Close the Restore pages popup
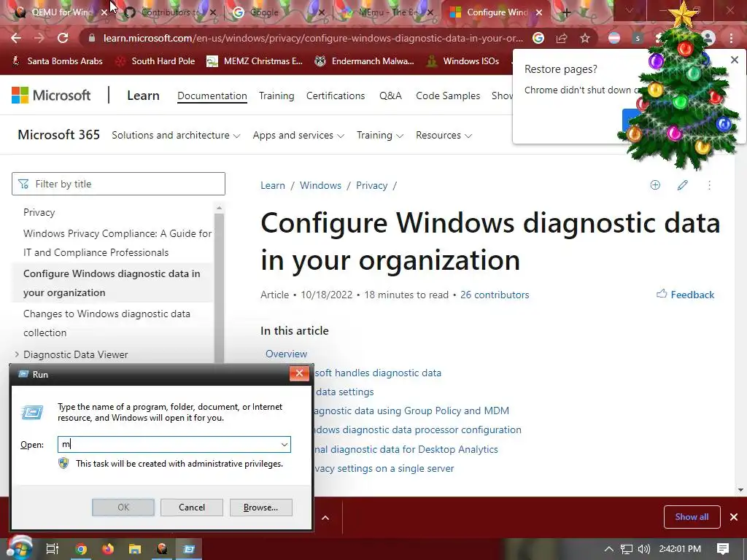 [735, 60]
